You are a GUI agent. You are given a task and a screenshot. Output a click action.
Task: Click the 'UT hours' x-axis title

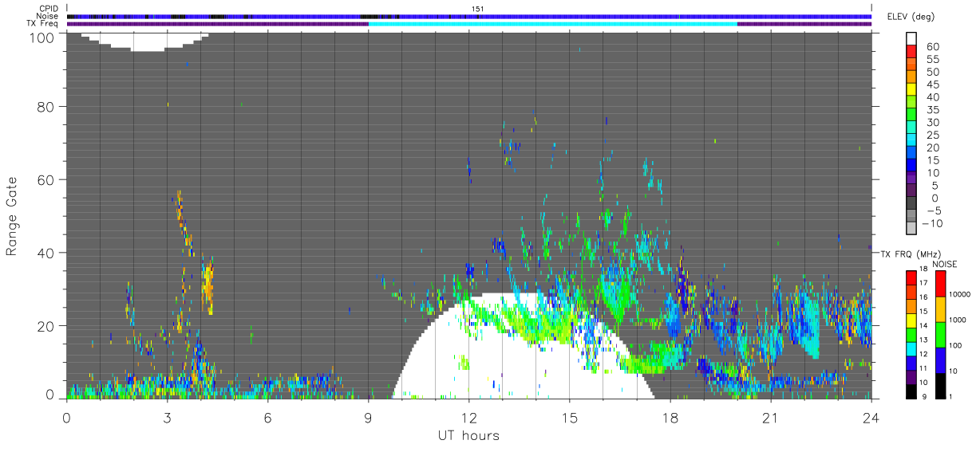coord(468,435)
